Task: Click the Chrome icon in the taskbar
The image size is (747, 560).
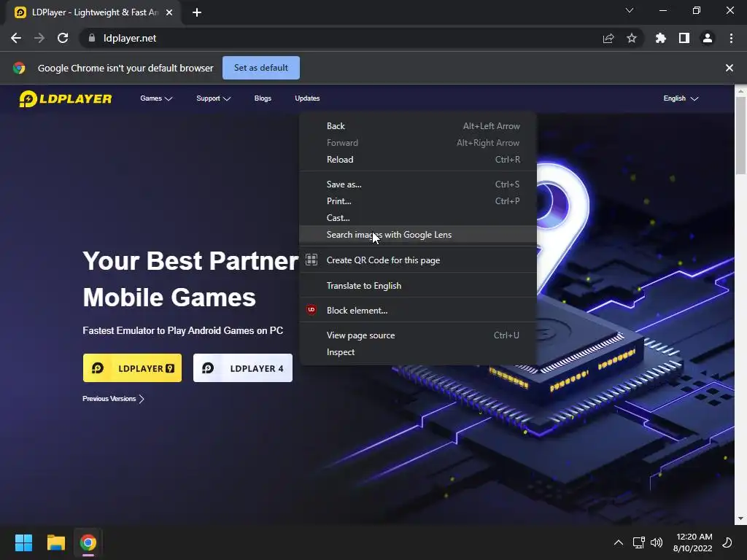Action: (x=88, y=542)
